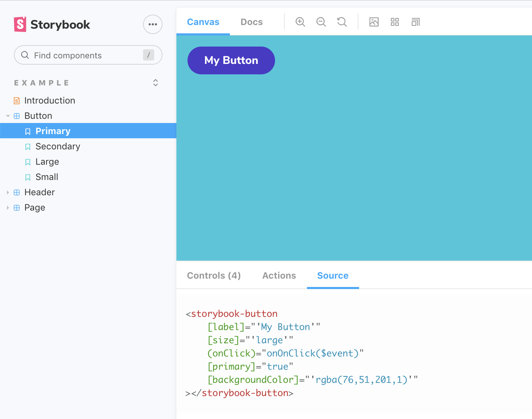Click the Button component label
The image size is (532, 419).
[38, 116]
